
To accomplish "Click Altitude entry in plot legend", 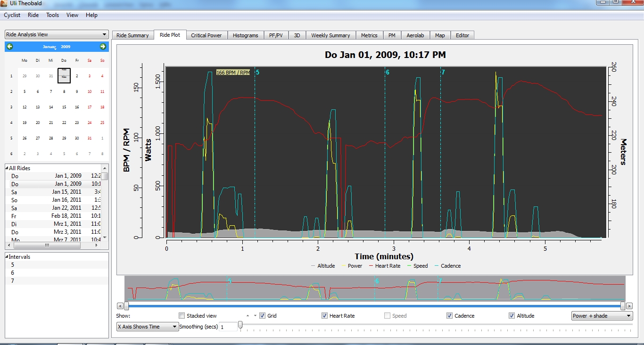I will coord(323,266).
